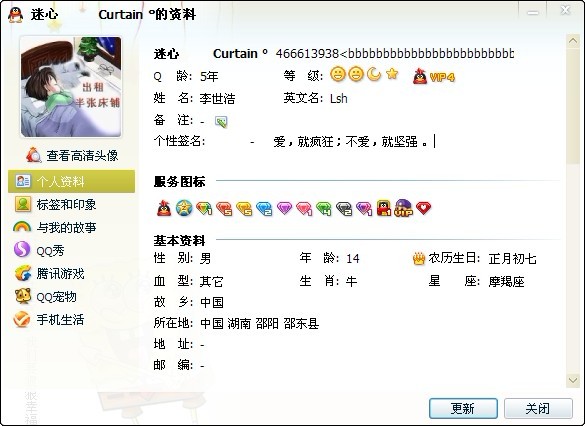Click the black diamond level 2 icon
Image resolution: width=585 pixels, height=426 pixels.
pos(344,209)
